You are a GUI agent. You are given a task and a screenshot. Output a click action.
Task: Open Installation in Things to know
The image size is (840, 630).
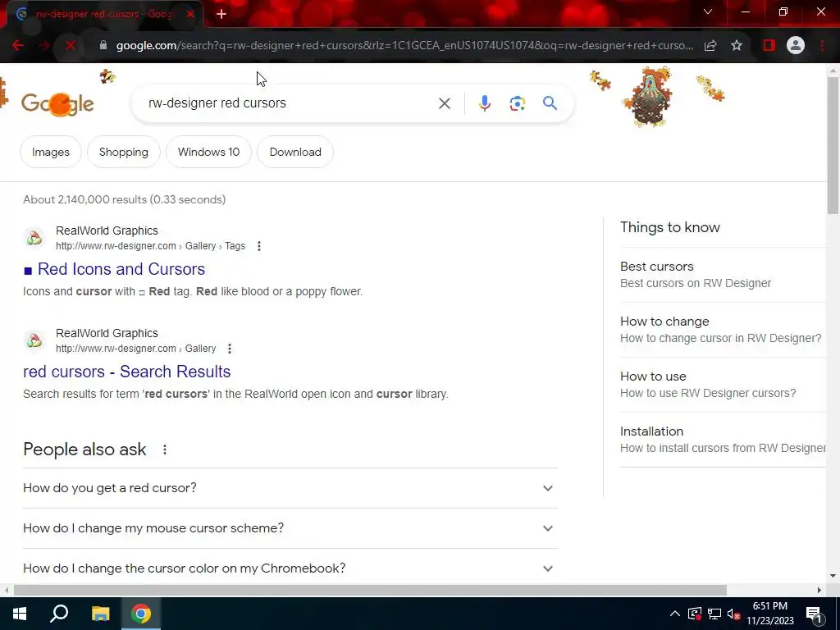coord(723,440)
